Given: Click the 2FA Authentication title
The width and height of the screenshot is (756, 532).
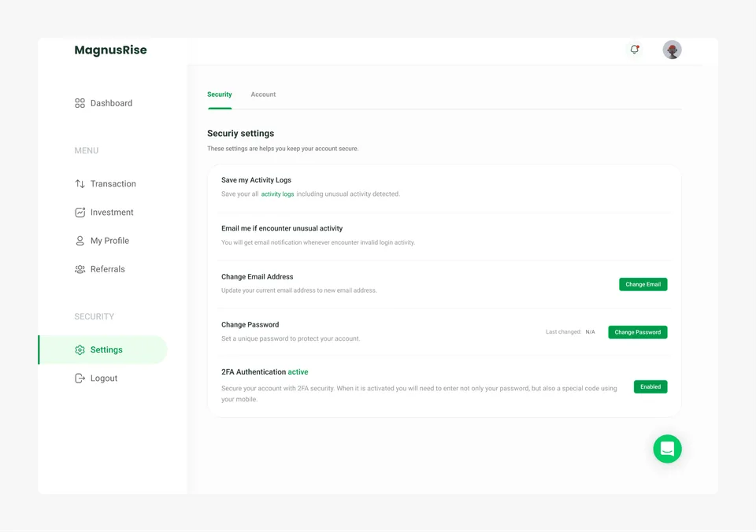Looking at the screenshot, I should [254, 372].
